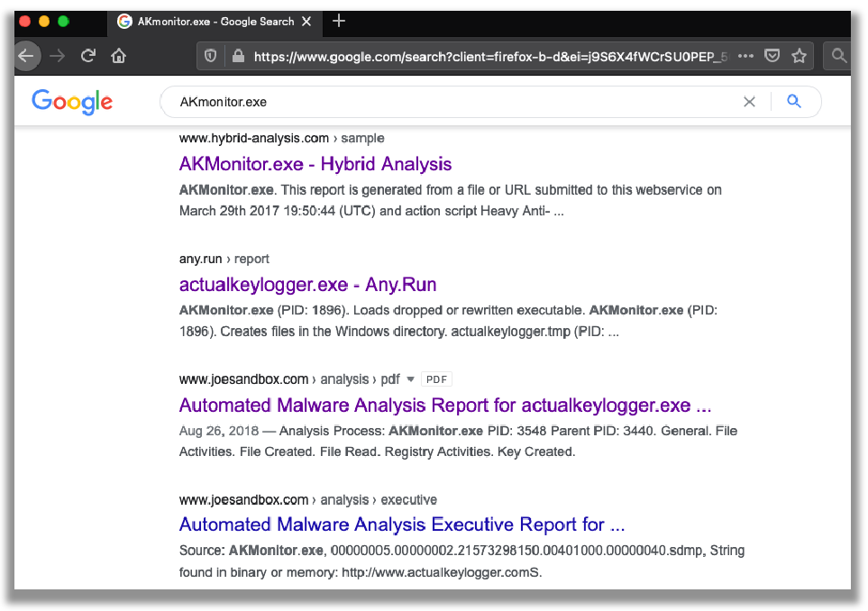Click www.hybrid-analysis.com › sample breadcrumb
This screenshot has width=868, height=611.
[x=281, y=139]
